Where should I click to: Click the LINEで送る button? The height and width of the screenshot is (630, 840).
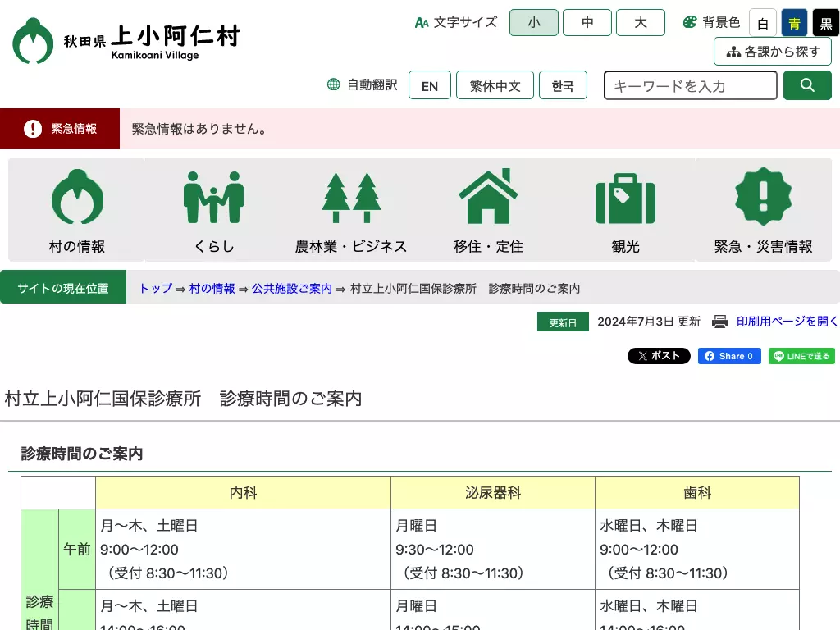point(801,356)
